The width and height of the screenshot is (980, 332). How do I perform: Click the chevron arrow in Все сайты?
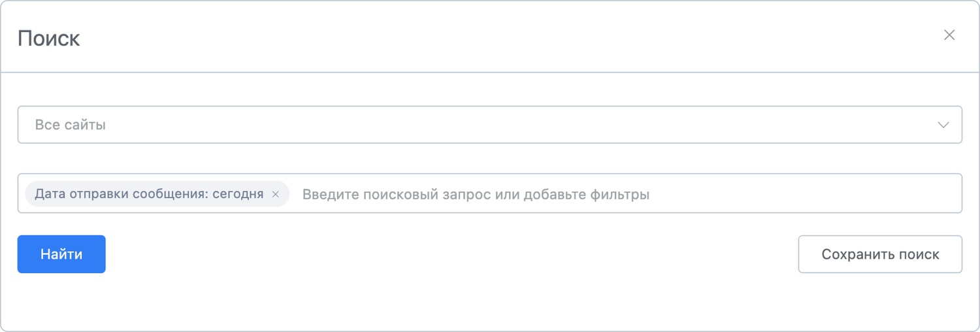tap(943, 125)
